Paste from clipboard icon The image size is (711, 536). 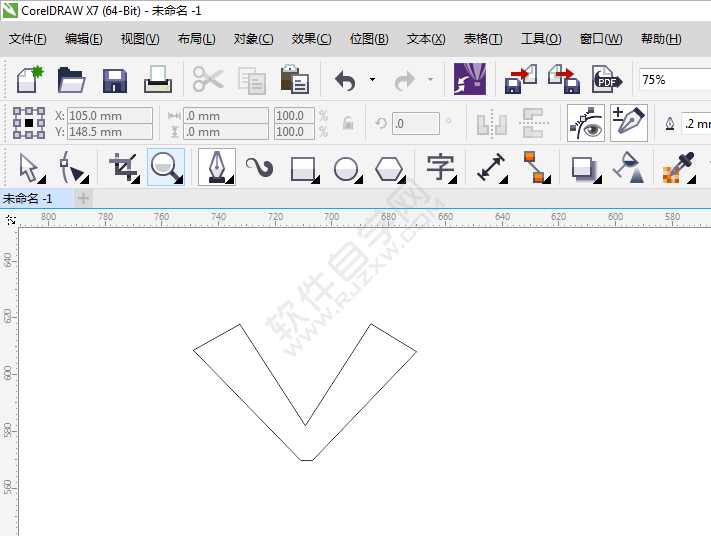click(295, 79)
